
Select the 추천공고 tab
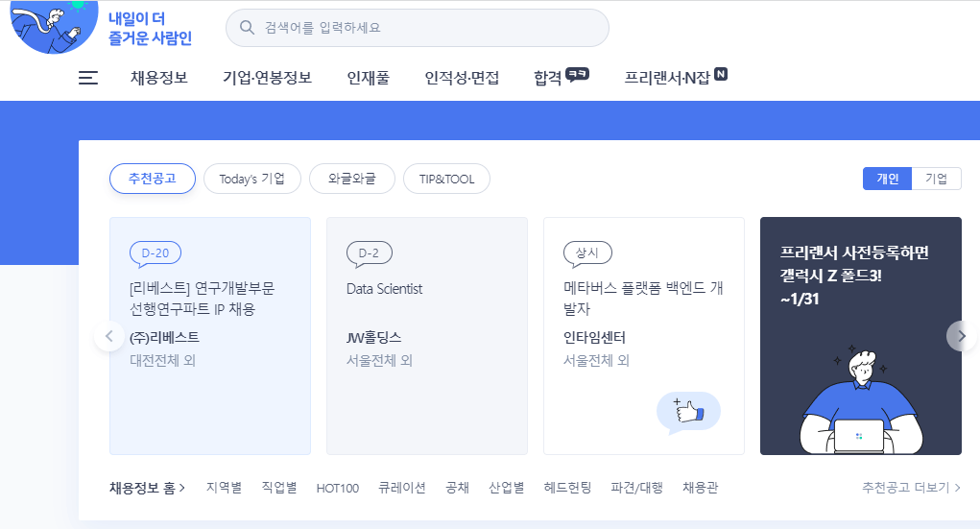coord(153,179)
